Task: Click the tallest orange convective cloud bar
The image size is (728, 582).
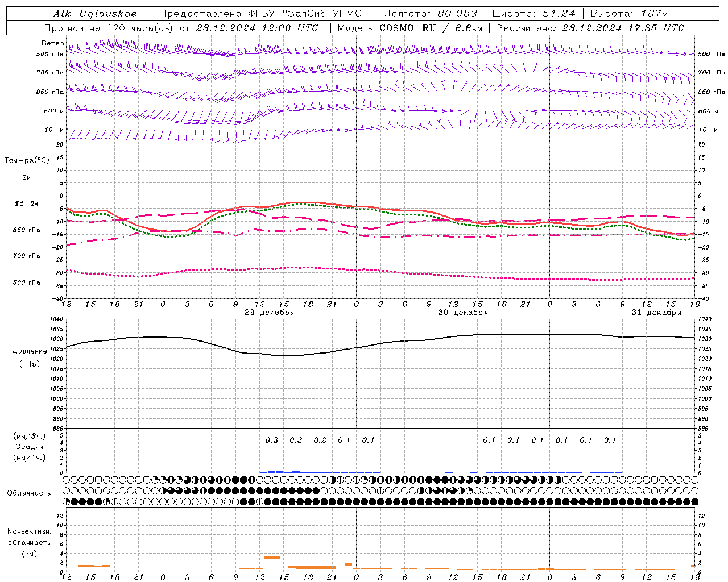Action: [x=272, y=558]
